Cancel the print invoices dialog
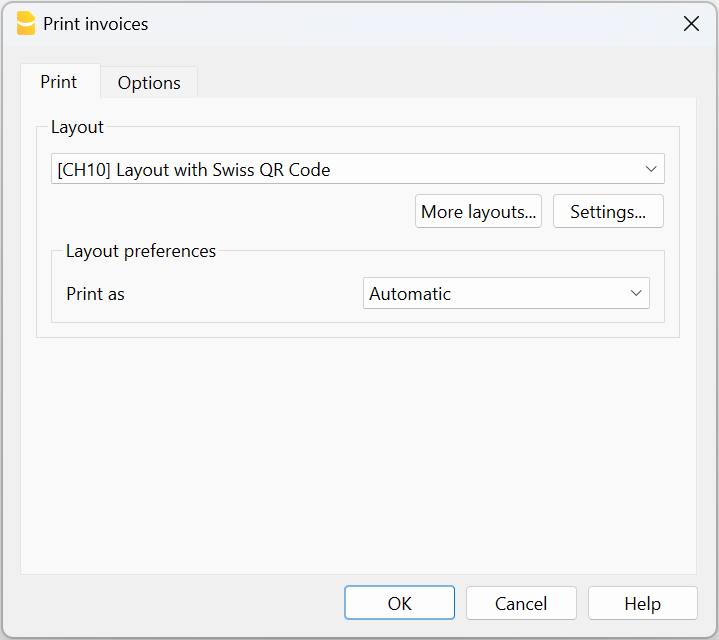This screenshot has height=640, width=719. (521, 603)
